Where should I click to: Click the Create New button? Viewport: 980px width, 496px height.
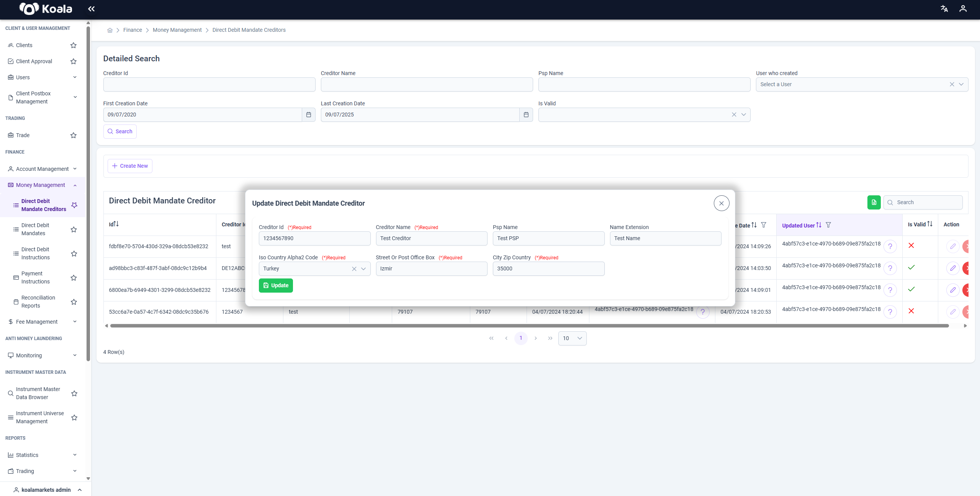(130, 166)
